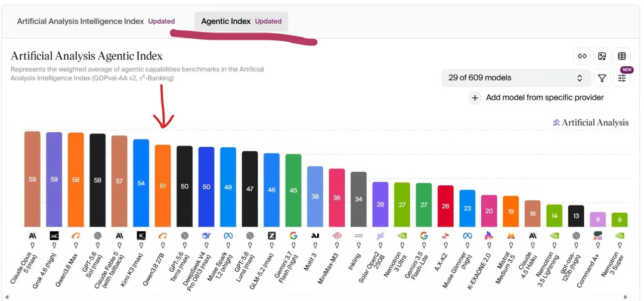644x301 pixels.
Task: Switch to Artificial Analysis Intelligence Index tab
Action: (x=95, y=21)
